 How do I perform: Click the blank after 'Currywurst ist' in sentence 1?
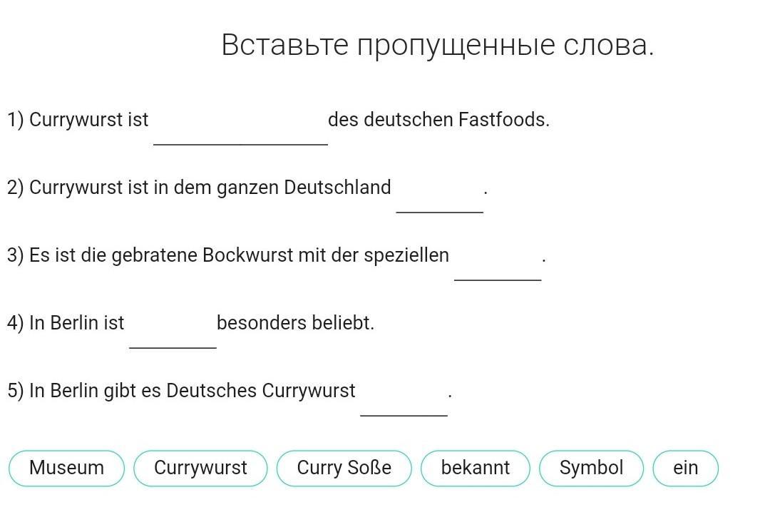(x=241, y=128)
